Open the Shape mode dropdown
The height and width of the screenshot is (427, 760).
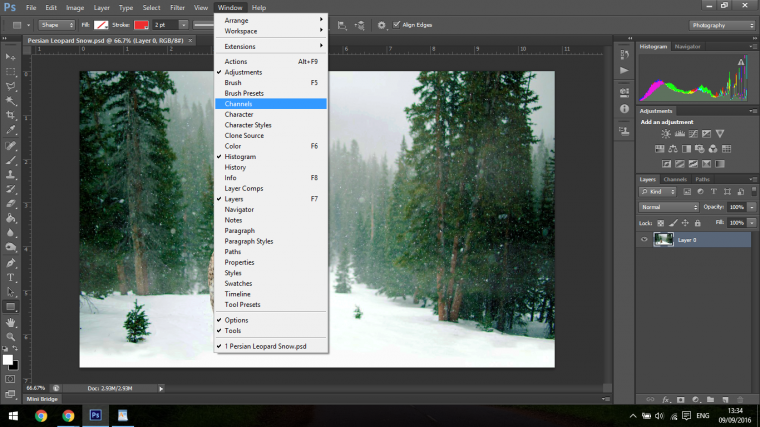pos(57,25)
